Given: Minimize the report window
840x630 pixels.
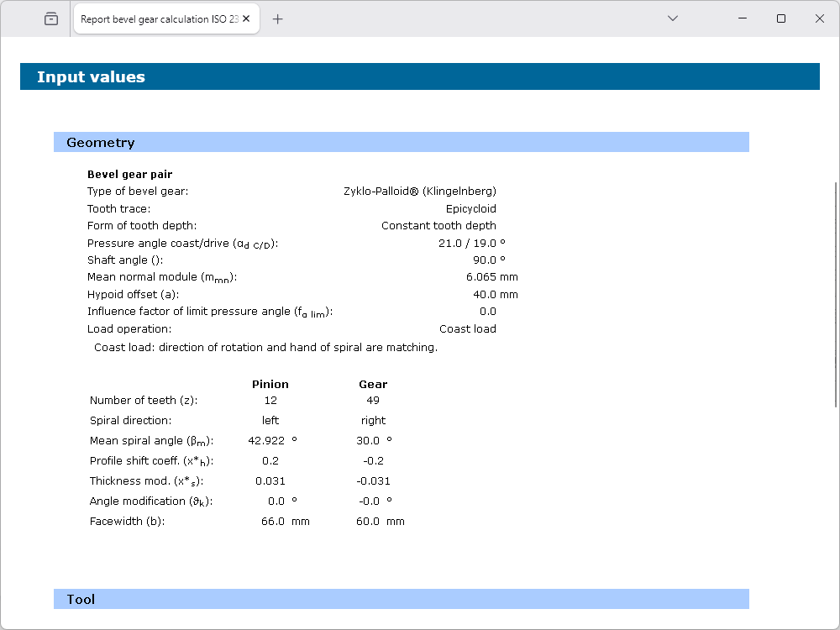Looking at the screenshot, I should [742, 18].
